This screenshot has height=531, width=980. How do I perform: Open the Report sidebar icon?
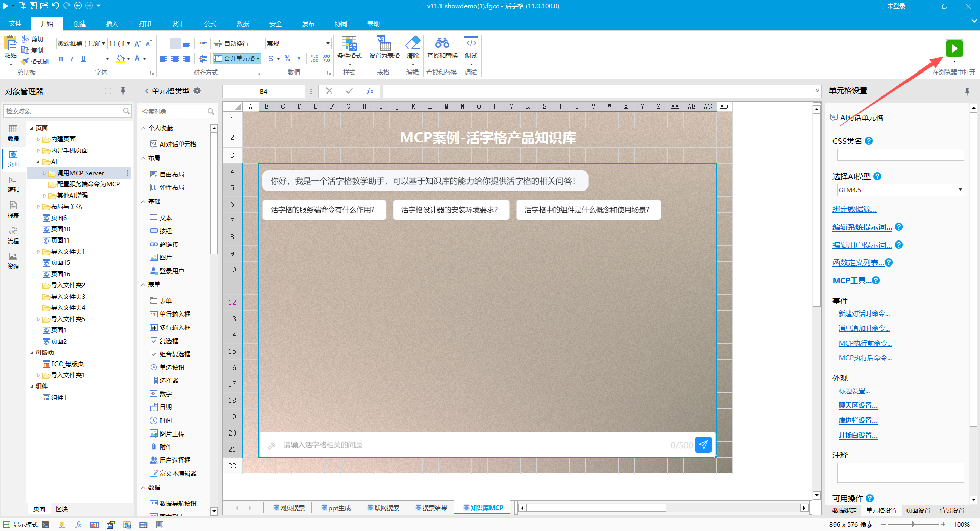pos(13,209)
